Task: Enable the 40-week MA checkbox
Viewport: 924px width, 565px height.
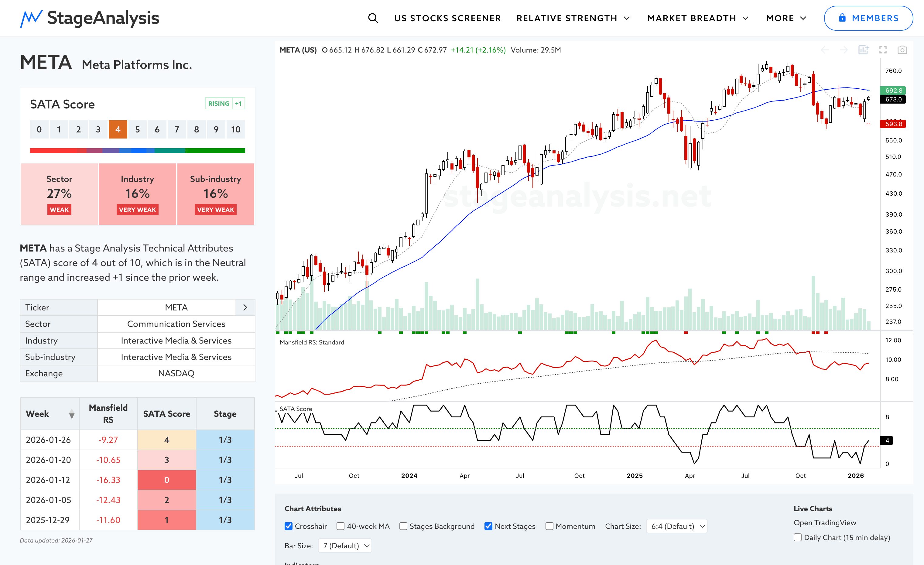Action: coord(341,526)
